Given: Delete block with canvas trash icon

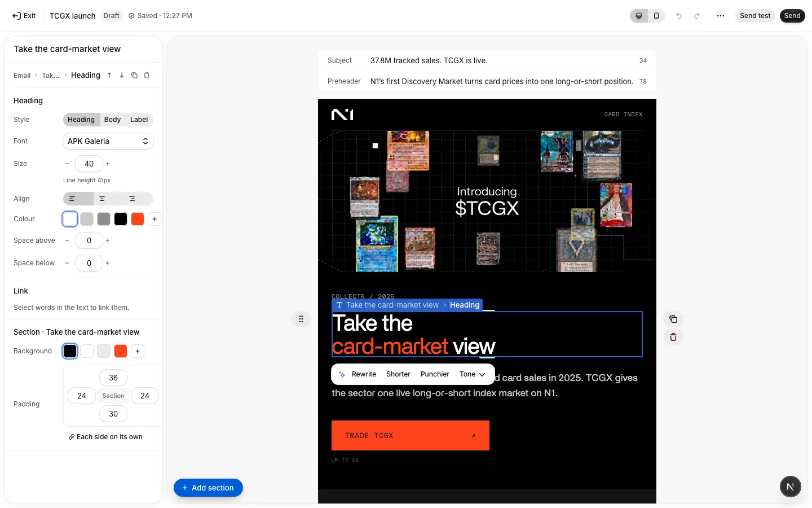Looking at the screenshot, I should [673, 337].
